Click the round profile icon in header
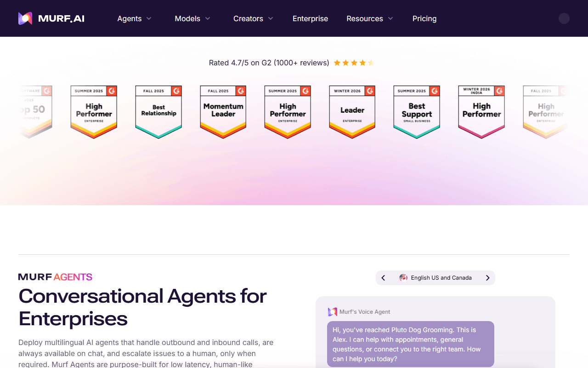 tap(564, 18)
